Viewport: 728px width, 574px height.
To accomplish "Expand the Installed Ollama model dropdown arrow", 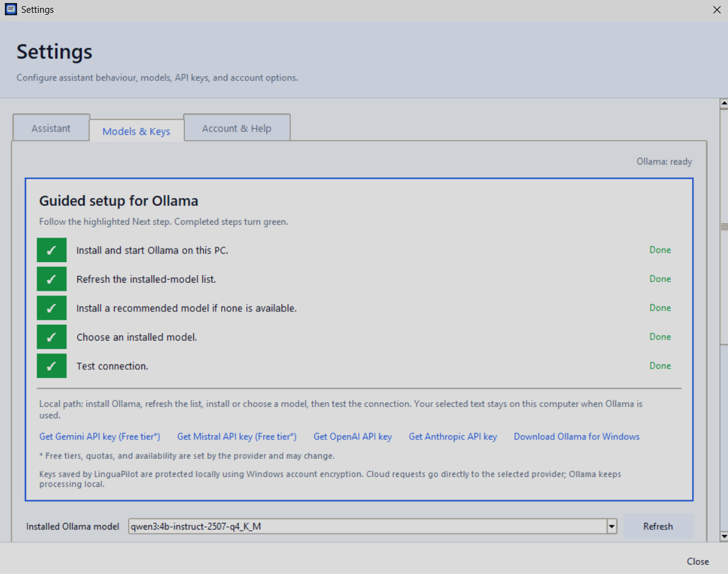I will click(612, 526).
